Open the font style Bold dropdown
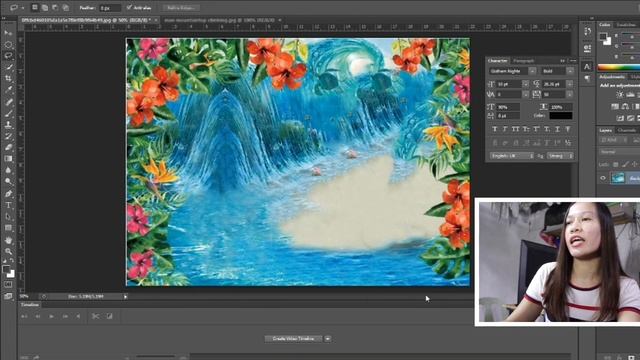 (570, 71)
